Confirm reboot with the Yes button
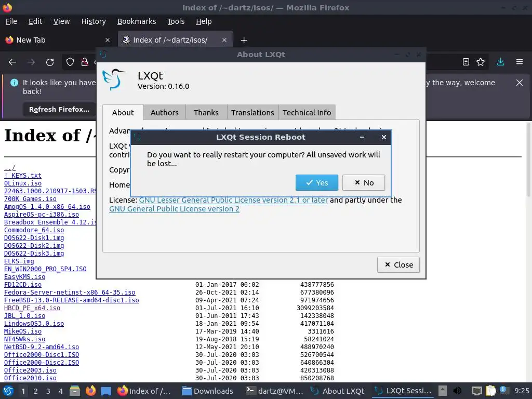This screenshot has width=532, height=399. click(x=316, y=183)
